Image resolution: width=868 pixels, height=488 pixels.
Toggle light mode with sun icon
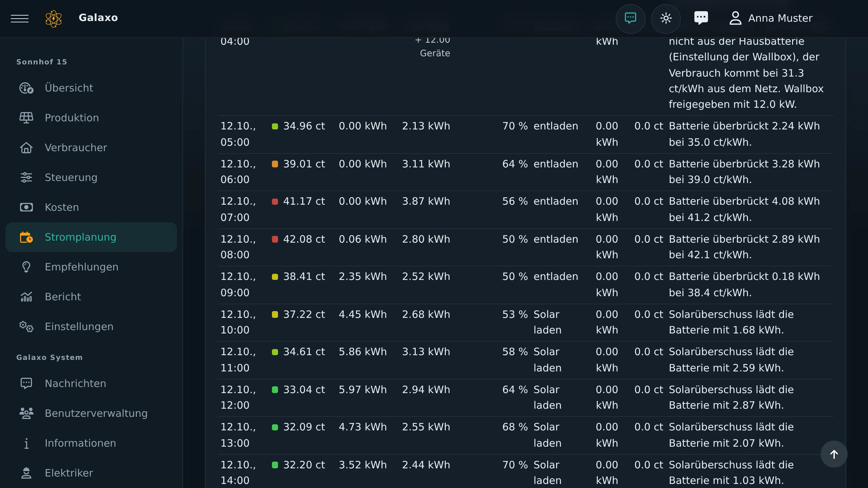coord(666,18)
